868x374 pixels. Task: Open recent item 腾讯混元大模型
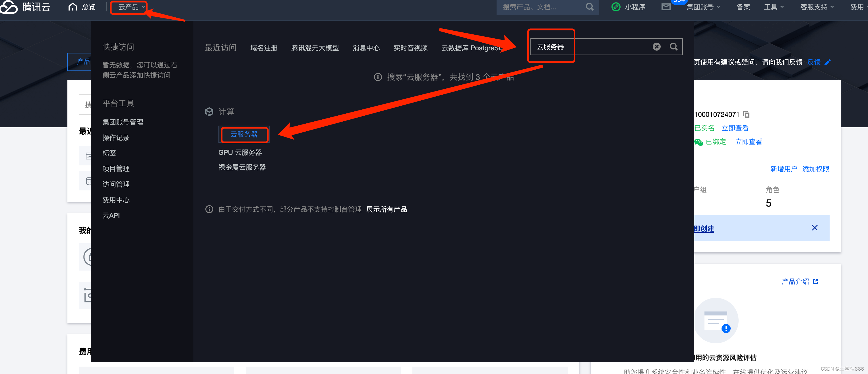tap(315, 48)
